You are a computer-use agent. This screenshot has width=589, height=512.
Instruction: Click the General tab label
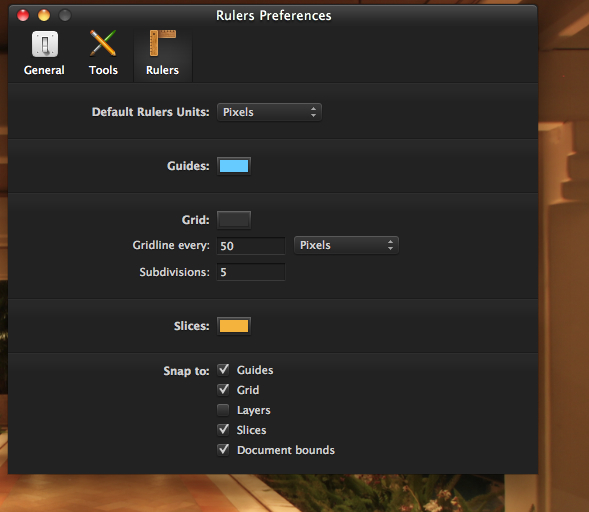(x=44, y=70)
